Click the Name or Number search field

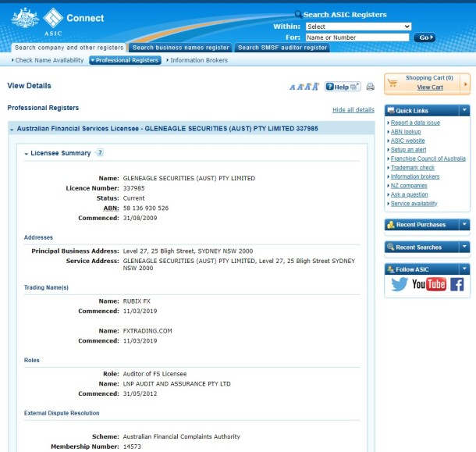(x=358, y=37)
